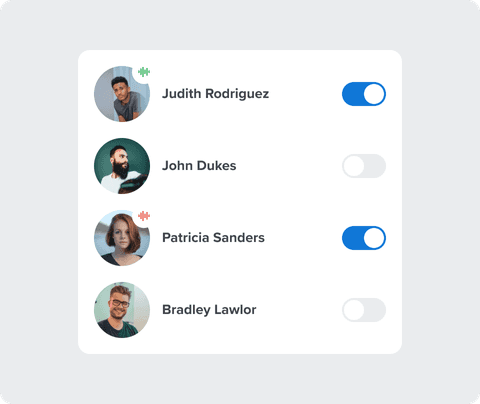The image size is (480, 404).
Task: Select the Bradley Lawlor name label
Action: 209,310
